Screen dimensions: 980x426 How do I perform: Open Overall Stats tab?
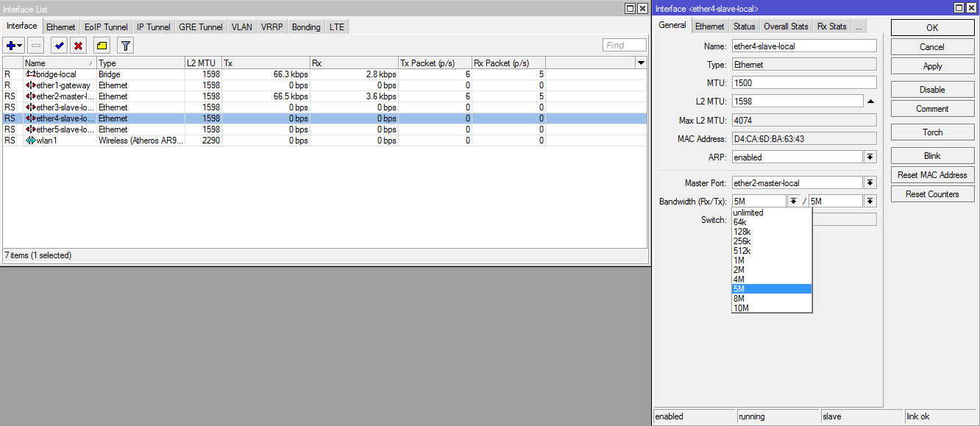pyautogui.click(x=786, y=26)
